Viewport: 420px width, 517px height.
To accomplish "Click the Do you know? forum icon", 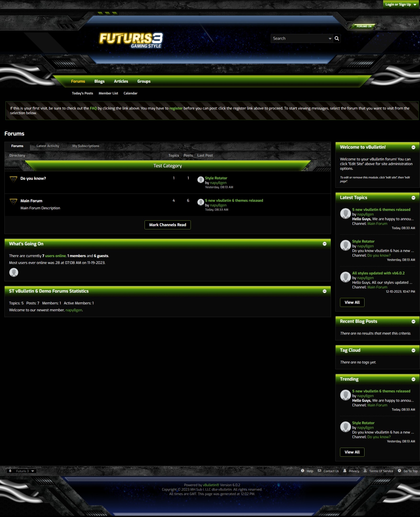I will click(x=13, y=179).
